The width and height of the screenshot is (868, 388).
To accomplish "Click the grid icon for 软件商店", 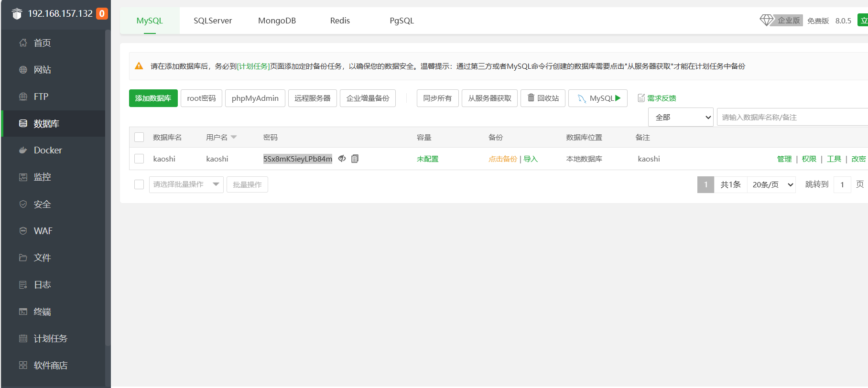I will 23,365.
